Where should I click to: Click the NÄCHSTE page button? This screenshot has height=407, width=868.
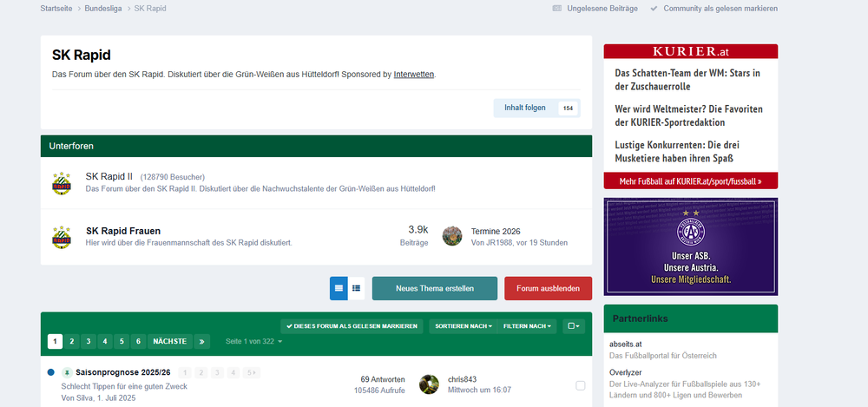pos(170,342)
